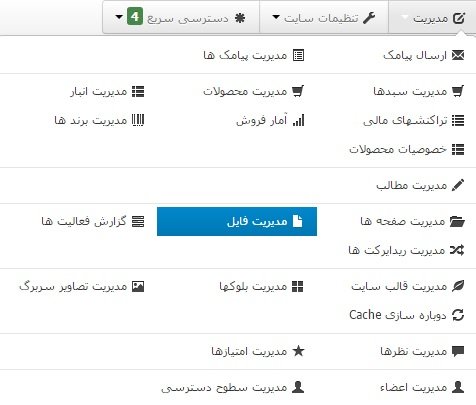Click the list icon beside تراکنشهای مالی

(458, 120)
